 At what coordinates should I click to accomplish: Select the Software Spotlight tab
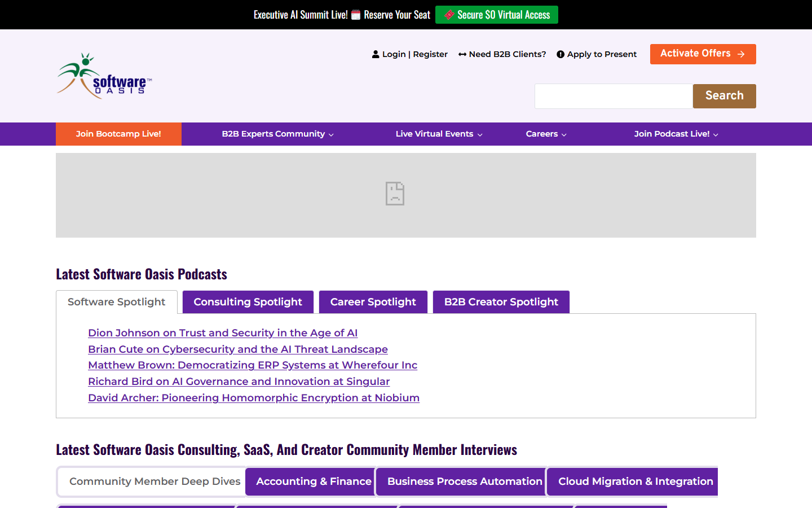(x=117, y=302)
